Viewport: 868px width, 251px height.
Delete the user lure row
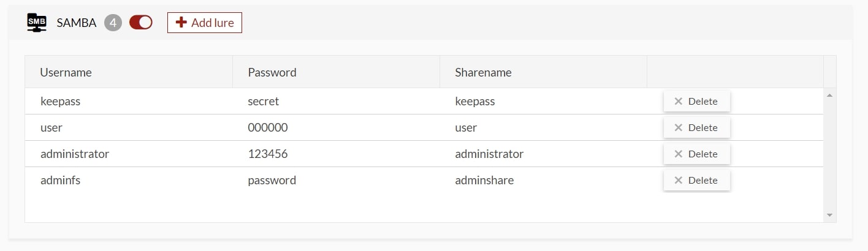[x=696, y=128]
